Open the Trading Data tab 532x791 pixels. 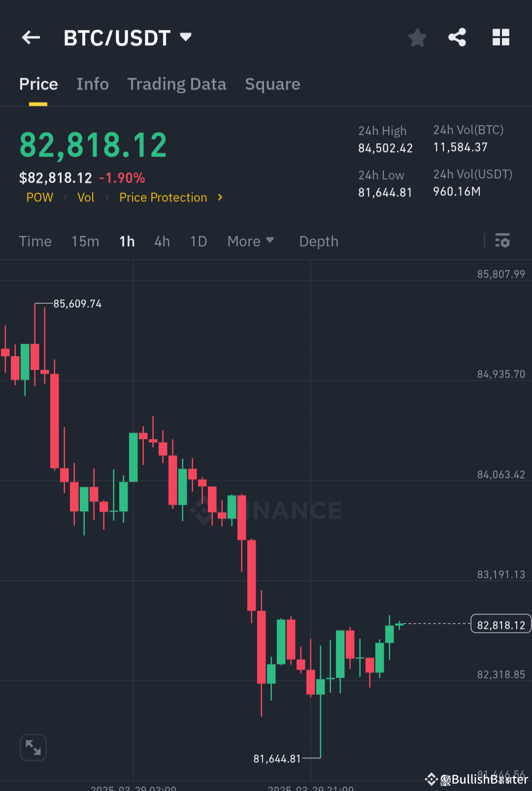pos(177,84)
